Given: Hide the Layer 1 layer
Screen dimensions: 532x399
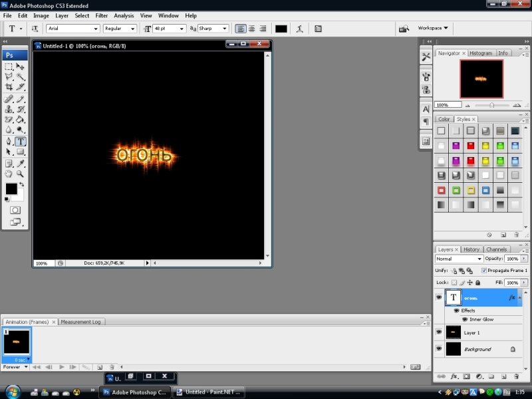Looking at the screenshot, I should [439, 331].
